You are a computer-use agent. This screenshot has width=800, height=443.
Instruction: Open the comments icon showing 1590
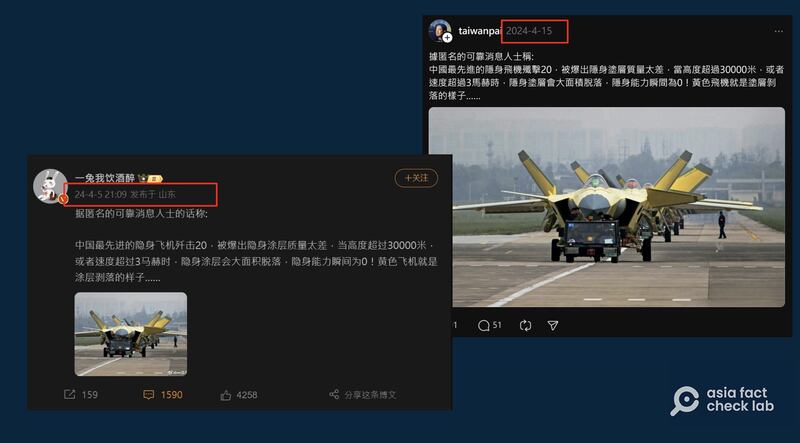[x=163, y=395]
